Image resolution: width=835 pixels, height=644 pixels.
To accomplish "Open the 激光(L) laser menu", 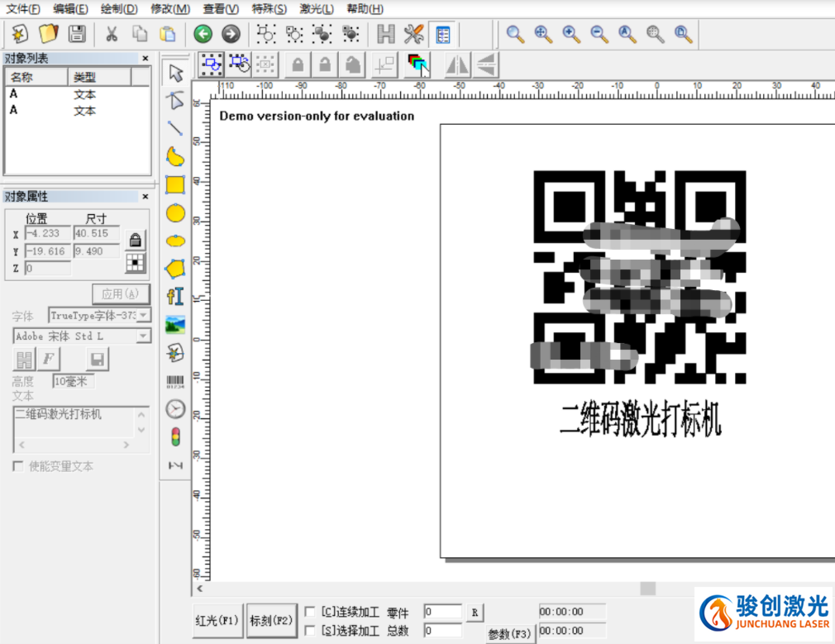I will click(315, 9).
